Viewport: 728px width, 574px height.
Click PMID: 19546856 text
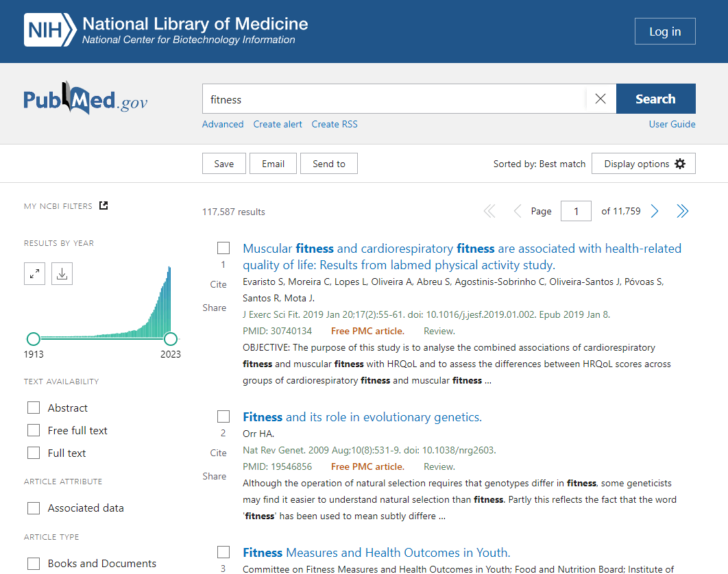coord(277,467)
